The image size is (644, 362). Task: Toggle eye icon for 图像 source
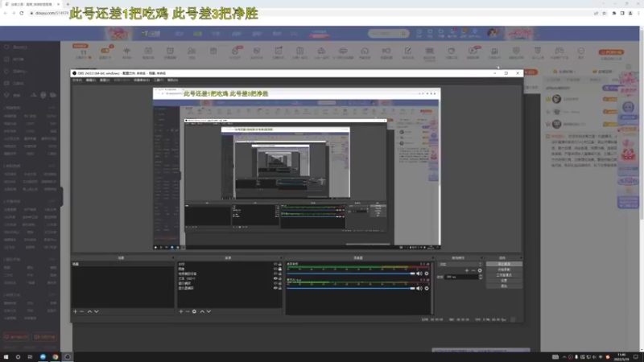pyautogui.click(x=275, y=269)
